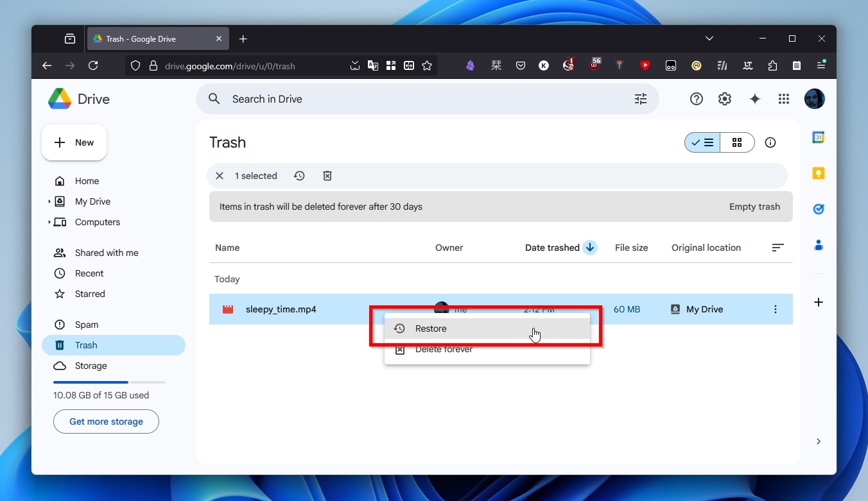Click the translate page icon
The height and width of the screenshot is (501, 868).
pos(372,65)
